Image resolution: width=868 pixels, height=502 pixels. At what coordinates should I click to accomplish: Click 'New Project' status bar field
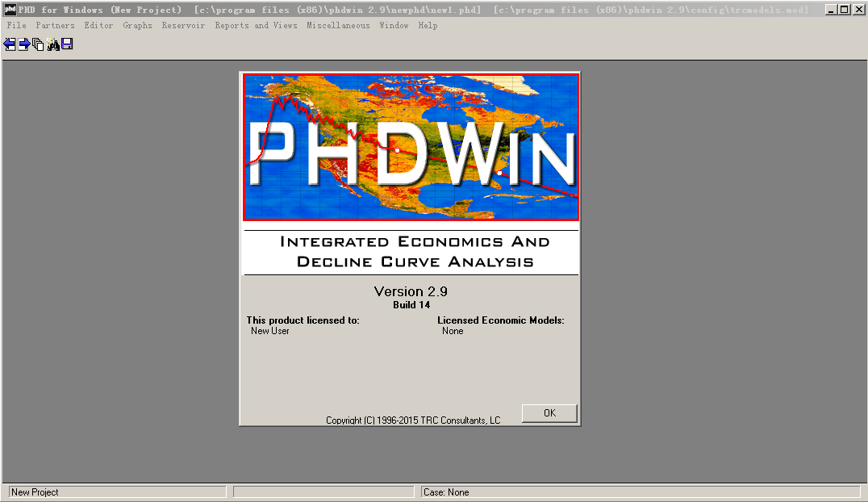point(117,492)
